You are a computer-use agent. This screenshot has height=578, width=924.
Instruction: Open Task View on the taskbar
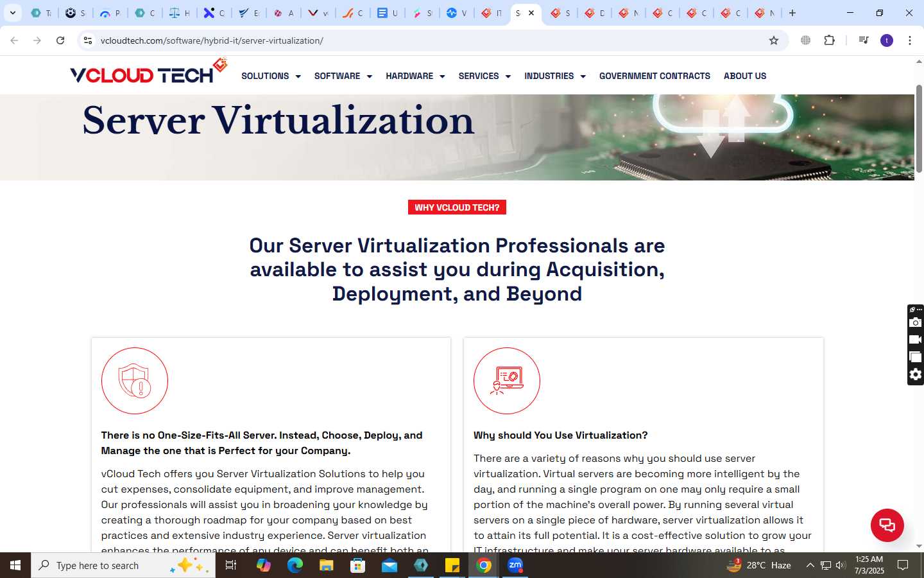(231, 565)
